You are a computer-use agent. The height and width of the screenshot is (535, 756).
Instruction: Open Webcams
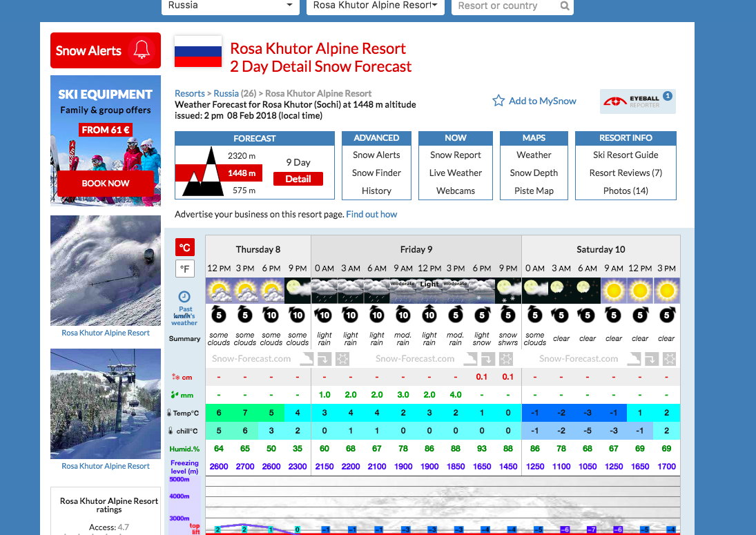[x=455, y=191]
